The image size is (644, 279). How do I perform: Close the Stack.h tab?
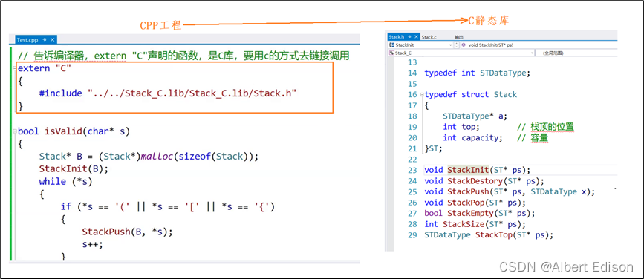417,37
